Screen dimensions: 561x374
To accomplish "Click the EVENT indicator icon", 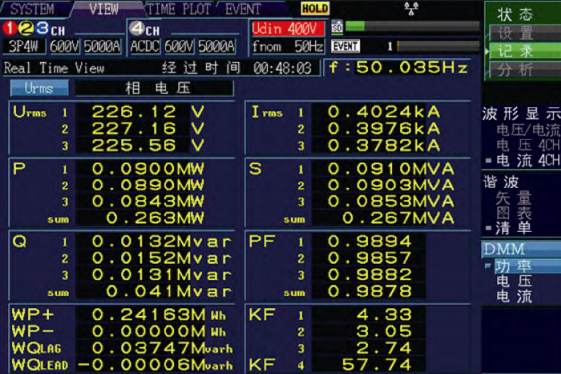I will tap(345, 46).
